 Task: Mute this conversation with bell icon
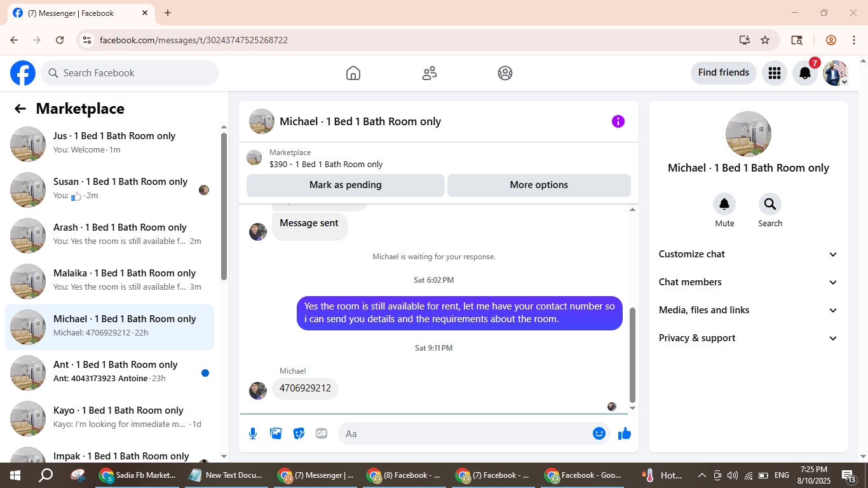724,204
